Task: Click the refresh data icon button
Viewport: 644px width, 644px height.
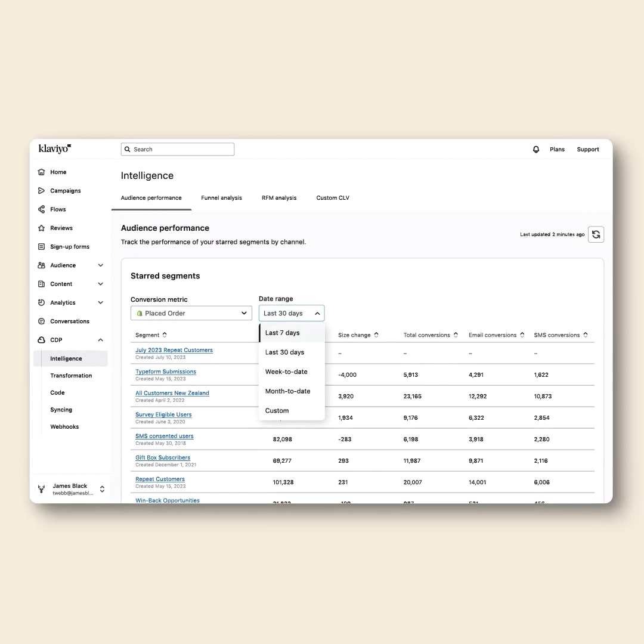Action: pyautogui.click(x=596, y=234)
